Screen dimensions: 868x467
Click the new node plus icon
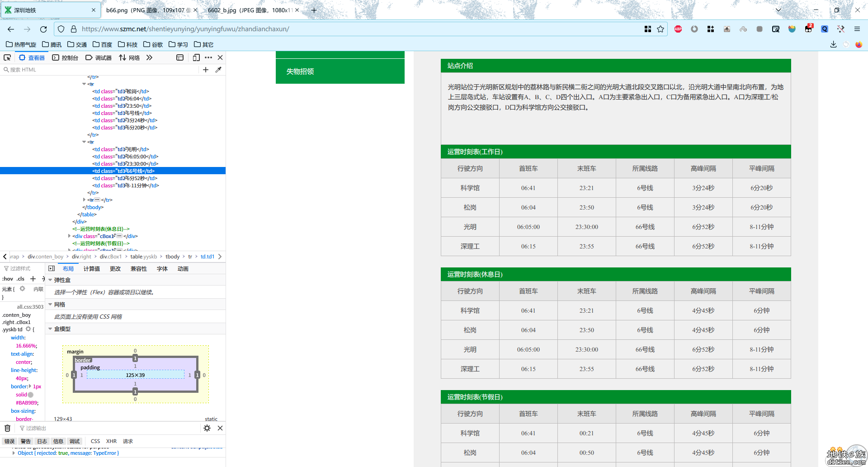(206, 70)
